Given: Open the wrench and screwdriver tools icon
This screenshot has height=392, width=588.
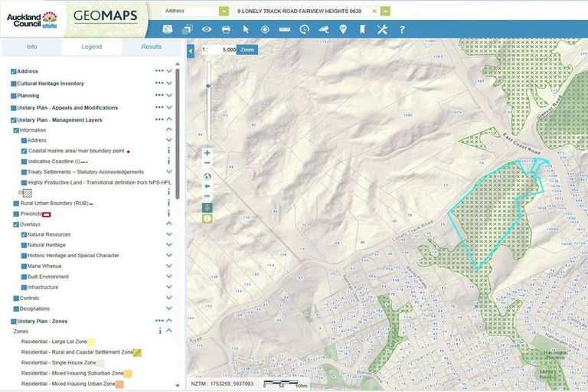Looking at the screenshot, I should 382,29.
